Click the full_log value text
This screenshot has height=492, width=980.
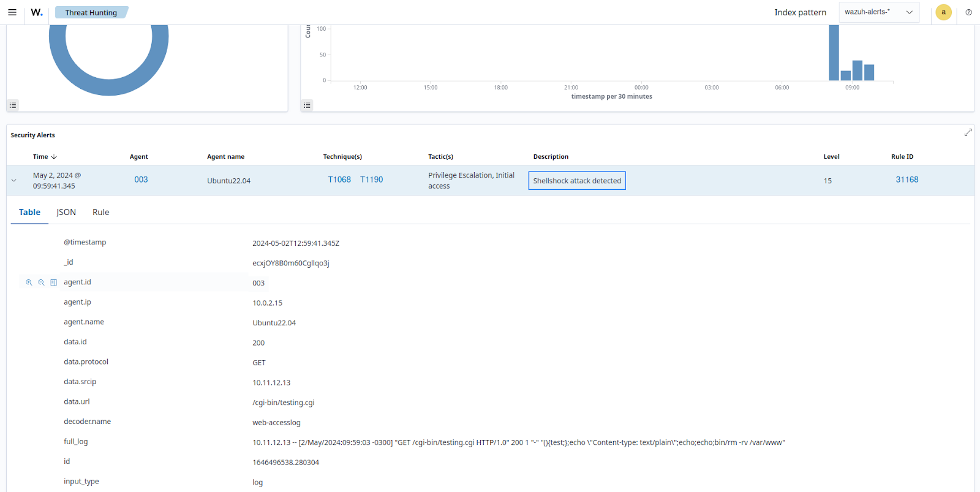point(518,442)
